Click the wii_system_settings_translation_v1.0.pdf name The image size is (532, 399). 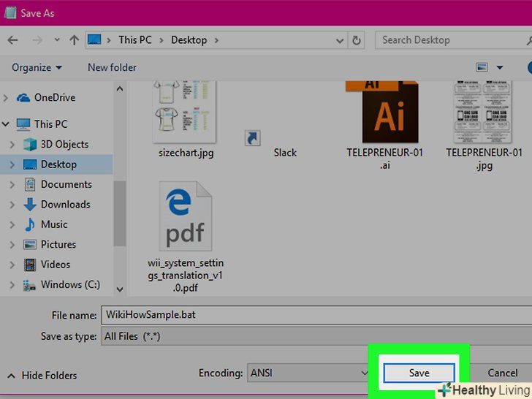[x=186, y=275]
